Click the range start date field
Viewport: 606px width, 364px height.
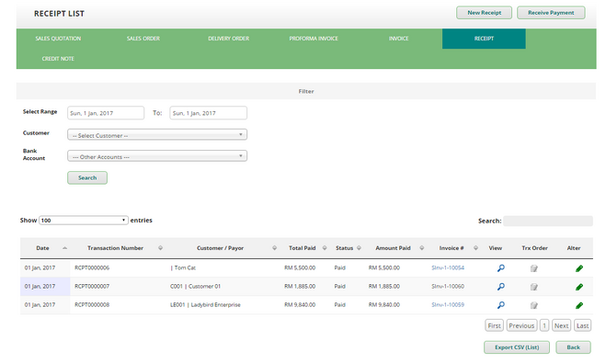tap(106, 113)
